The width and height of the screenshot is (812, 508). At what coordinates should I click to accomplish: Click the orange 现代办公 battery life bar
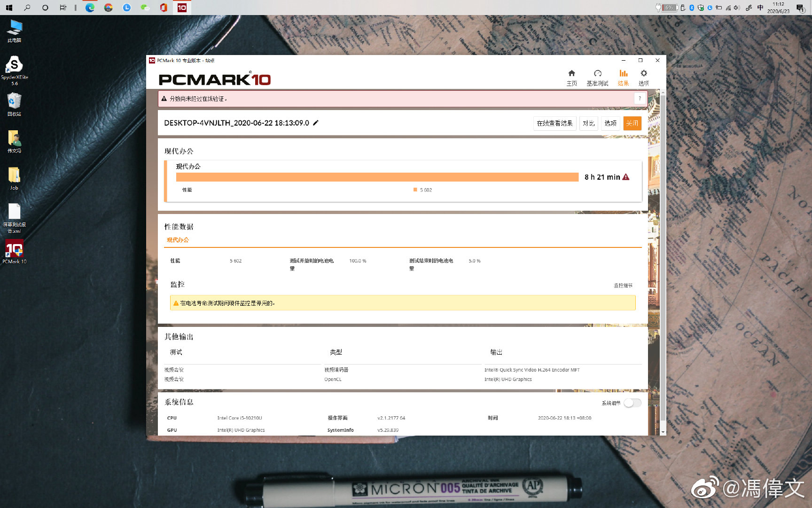click(377, 177)
